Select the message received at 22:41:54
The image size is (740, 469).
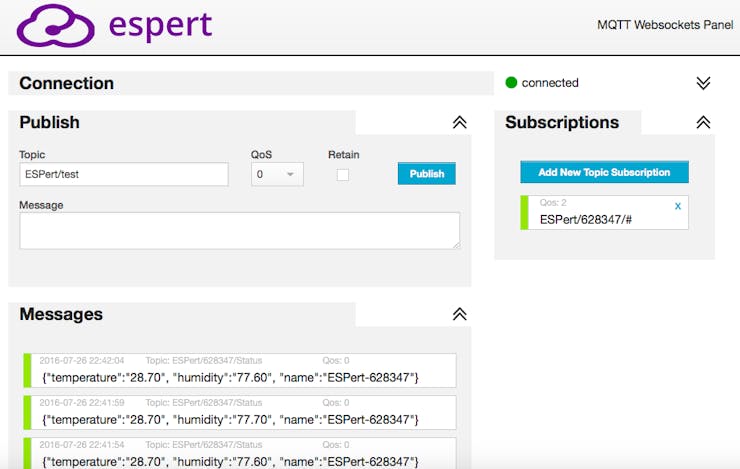[x=240, y=453]
